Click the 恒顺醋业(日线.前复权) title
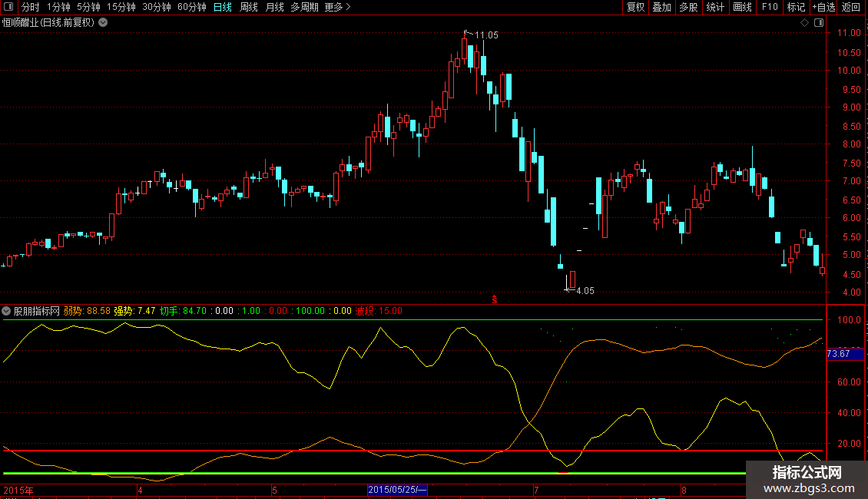 (48, 23)
